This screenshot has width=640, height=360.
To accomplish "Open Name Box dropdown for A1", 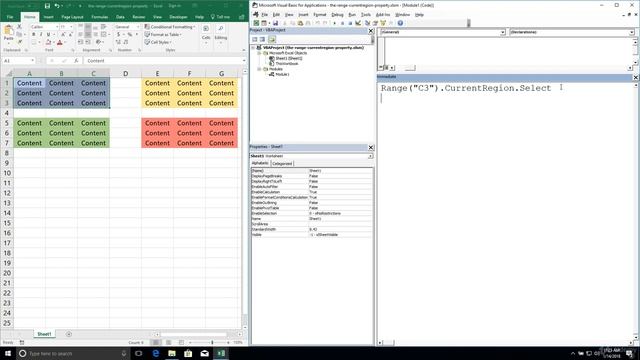I will (32, 60).
